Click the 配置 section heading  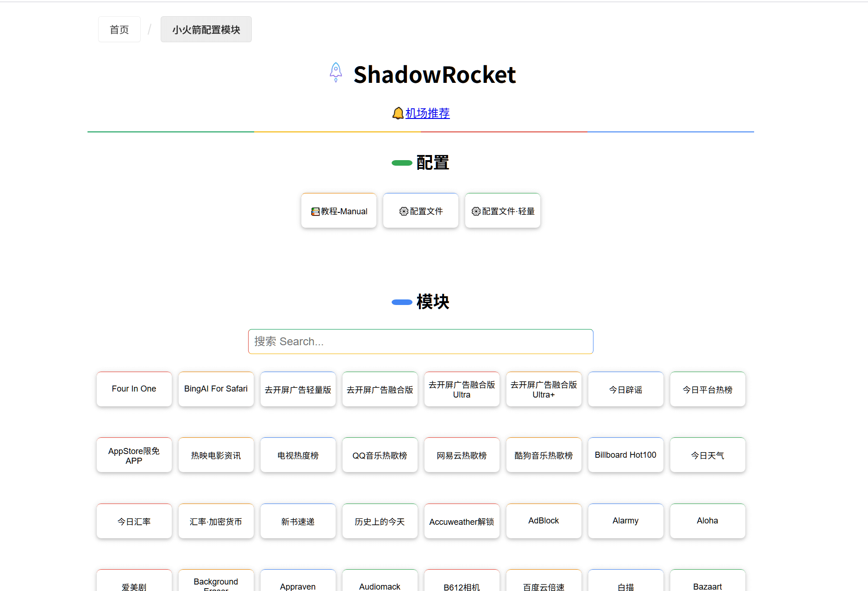[x=433, y=163]
